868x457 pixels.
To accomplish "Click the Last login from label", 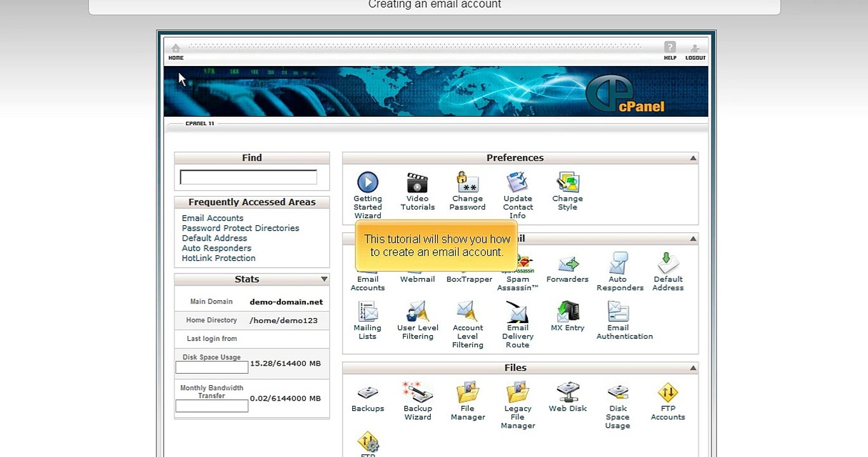I will (x=212, y=339).
